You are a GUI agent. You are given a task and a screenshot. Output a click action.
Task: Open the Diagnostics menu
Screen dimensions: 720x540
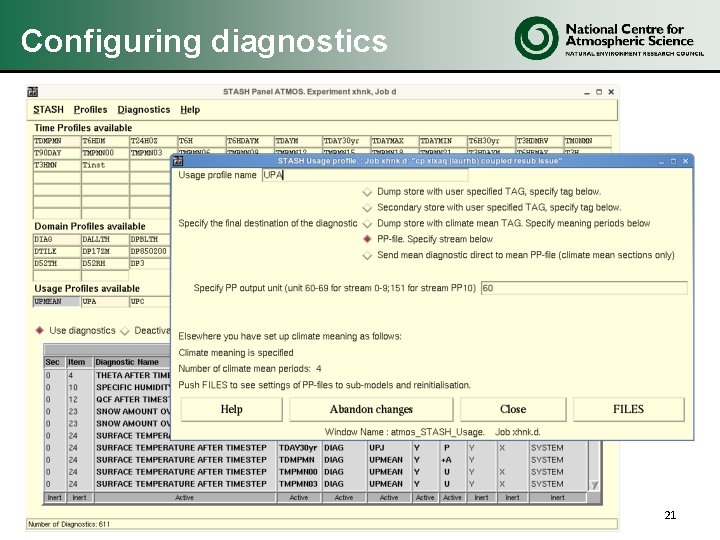click(144, 110)
